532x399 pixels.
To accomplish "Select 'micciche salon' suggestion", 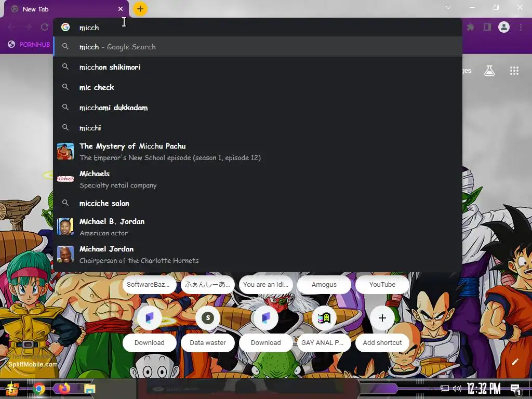I will 258,203.
